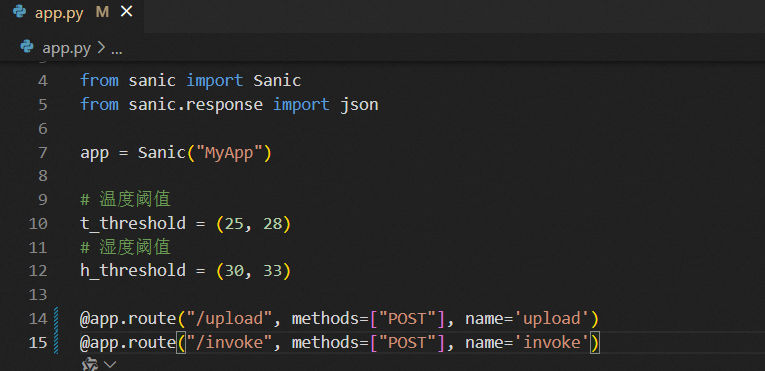Click line number 4 in gutter
This screenshot has width=765, height=371.
(x=42, y=81)
